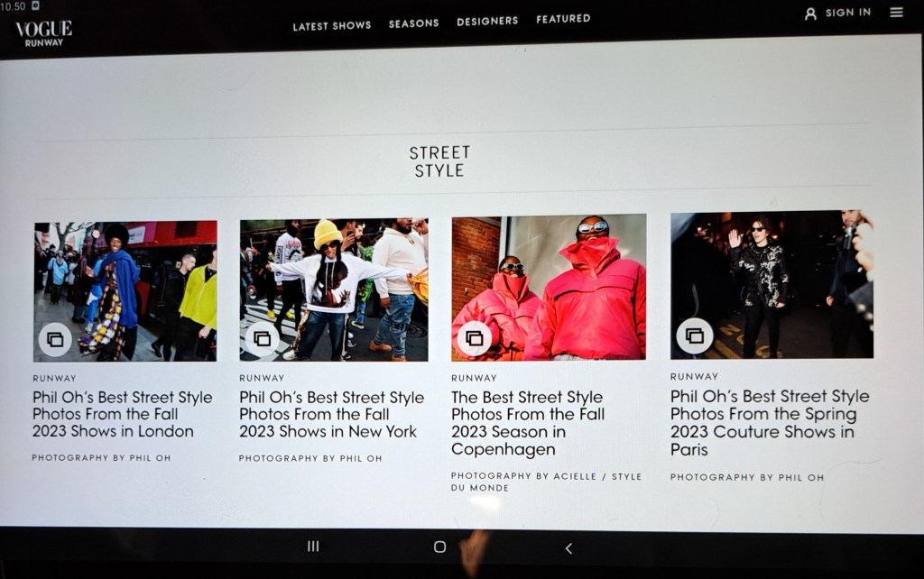
Task: Tap the Android back arrow
Action: point(568,548)
